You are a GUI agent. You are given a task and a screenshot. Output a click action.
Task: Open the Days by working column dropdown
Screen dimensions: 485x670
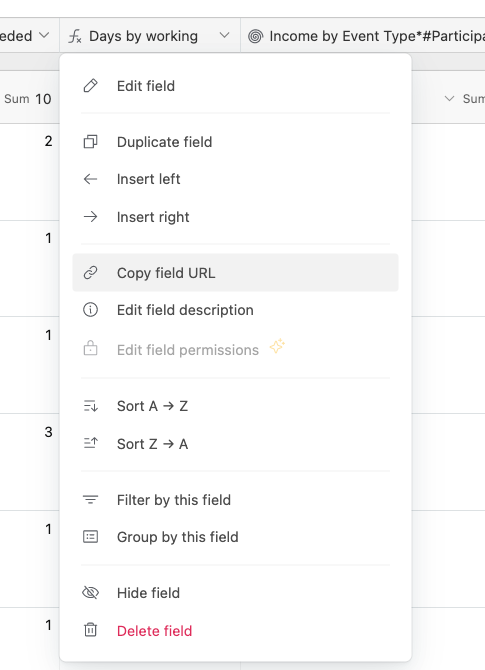224,35
